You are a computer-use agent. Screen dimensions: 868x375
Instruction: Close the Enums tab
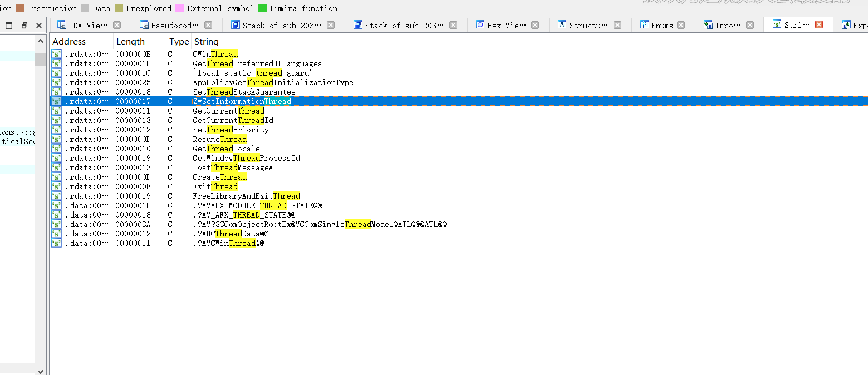681,25
